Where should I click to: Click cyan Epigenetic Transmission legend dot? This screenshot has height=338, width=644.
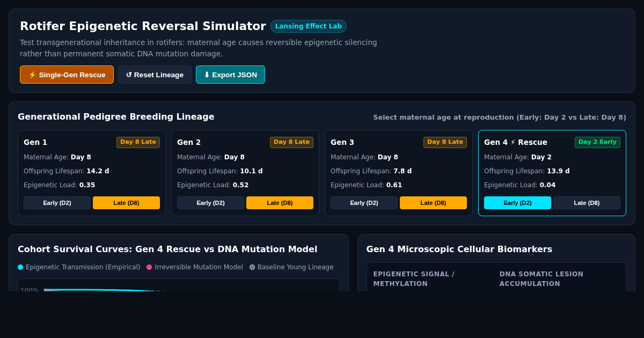click(x=20, y=267)
